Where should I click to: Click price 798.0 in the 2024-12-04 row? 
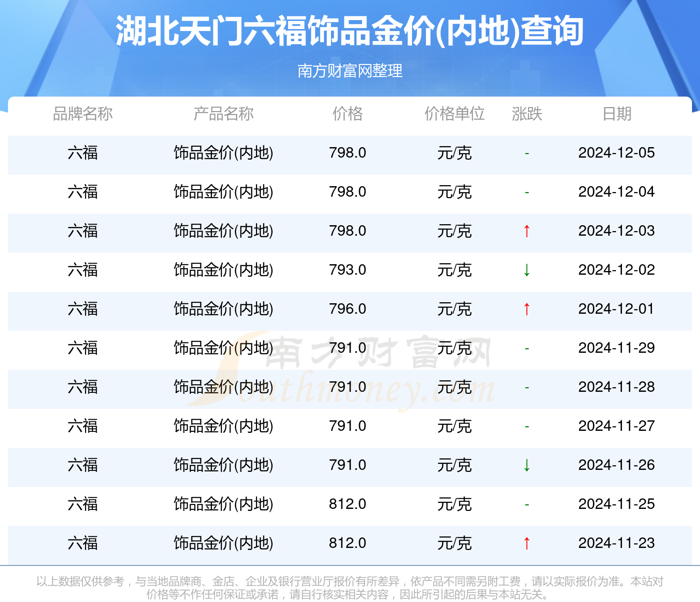tap(347, 192)
